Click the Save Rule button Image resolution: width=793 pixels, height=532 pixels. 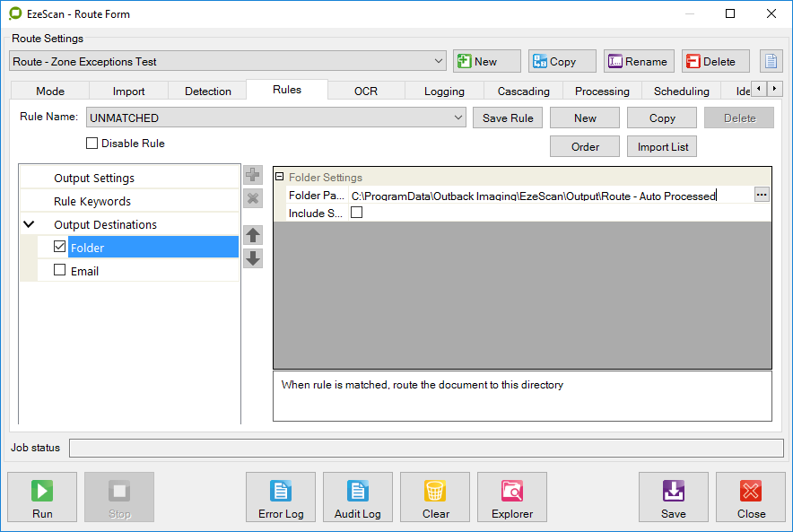point(508,118)
